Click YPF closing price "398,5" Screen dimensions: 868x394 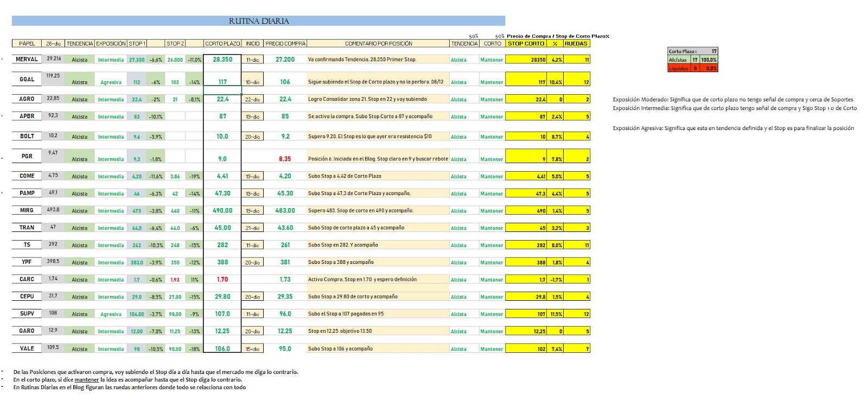pos(53,261)
